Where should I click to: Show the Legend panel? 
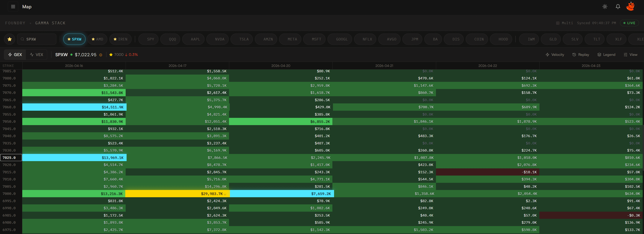click(606, 55)
